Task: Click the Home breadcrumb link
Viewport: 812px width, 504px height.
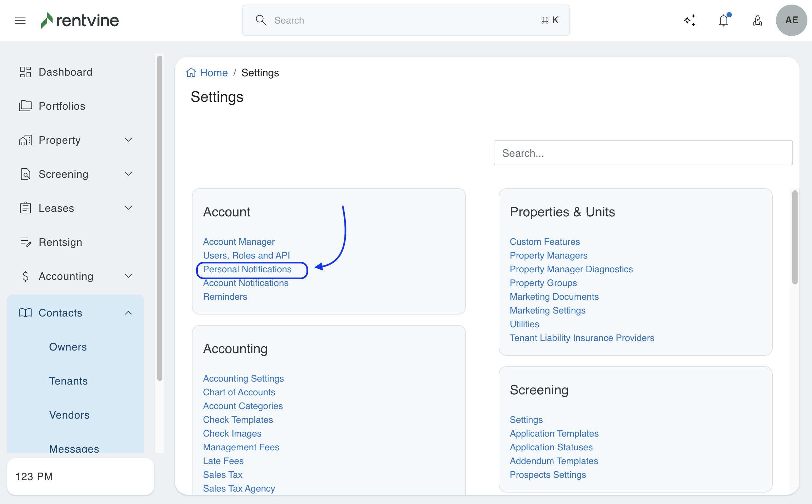Action: [x=213, y=73]
